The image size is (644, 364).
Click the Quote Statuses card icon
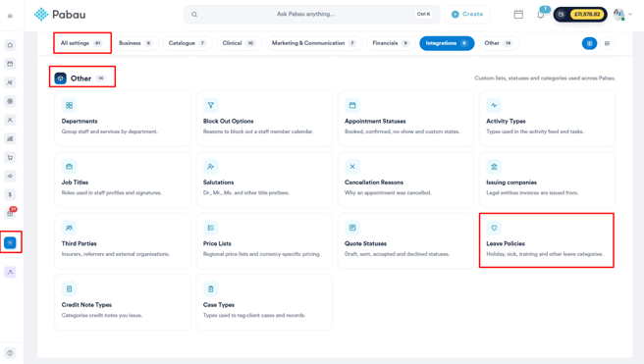click(352, 228)
